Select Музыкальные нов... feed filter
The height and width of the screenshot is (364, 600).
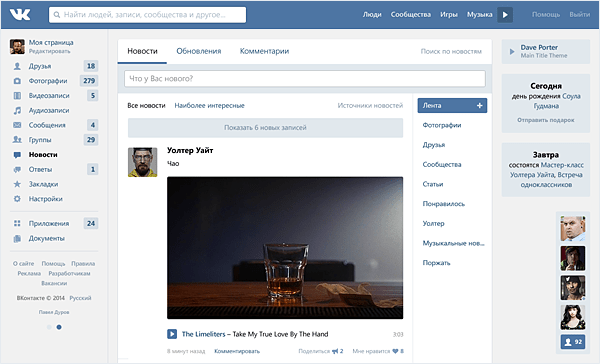pos(453,243)
